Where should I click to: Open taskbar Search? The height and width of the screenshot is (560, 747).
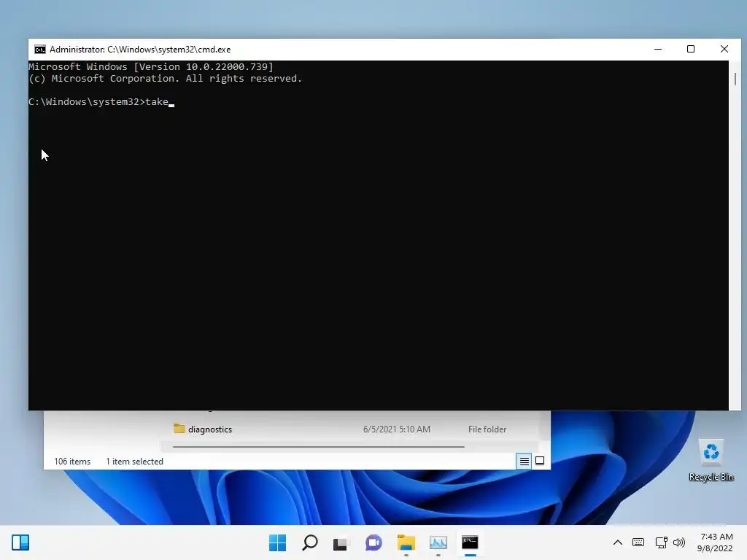point(309,542)
